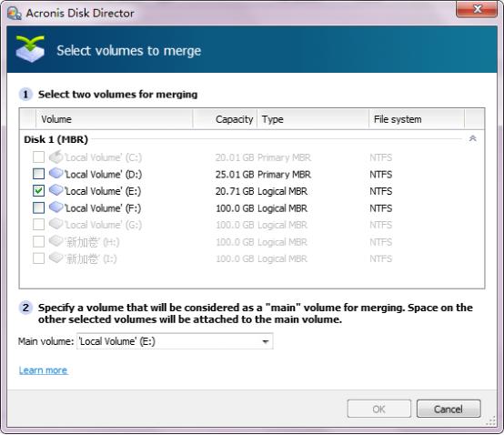Click the G: volume disk icon
This screenshot has width=504, height=435.
[55, 224]
